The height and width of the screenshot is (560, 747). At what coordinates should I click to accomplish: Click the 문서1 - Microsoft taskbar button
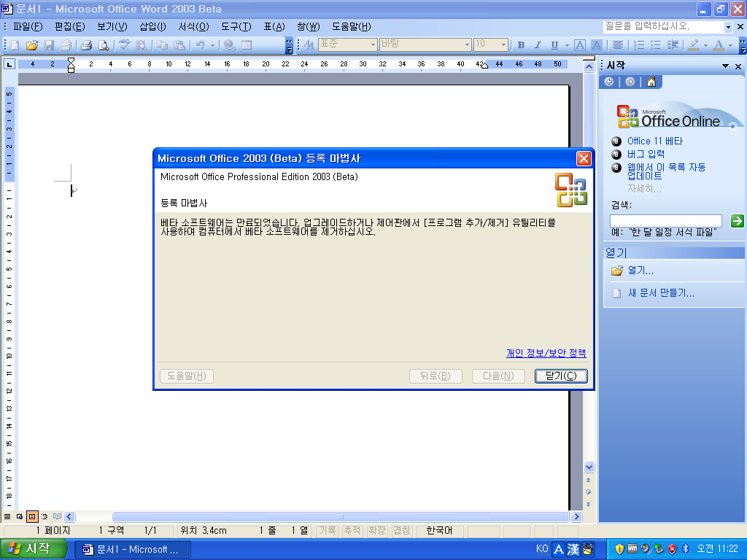(133, 549)
